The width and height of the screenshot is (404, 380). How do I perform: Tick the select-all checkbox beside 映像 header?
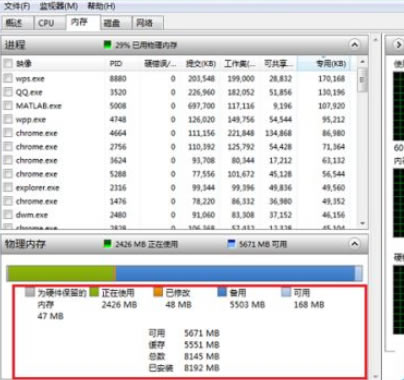click(x=8, y=63)
